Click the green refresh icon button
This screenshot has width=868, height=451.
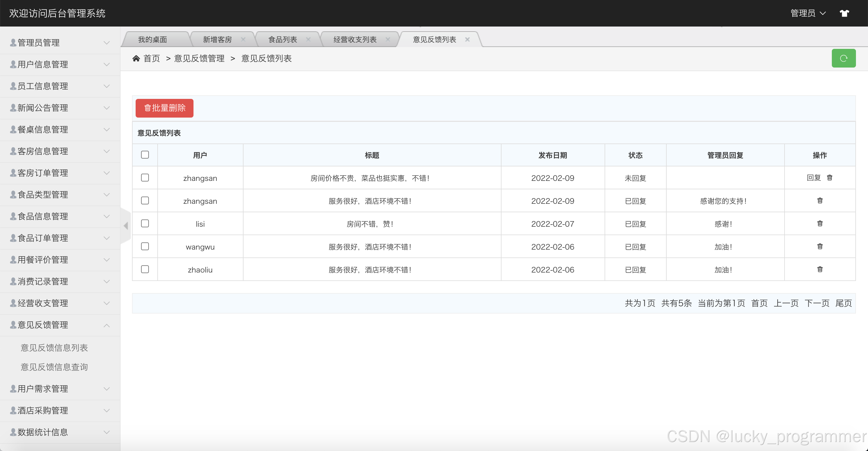843,58
